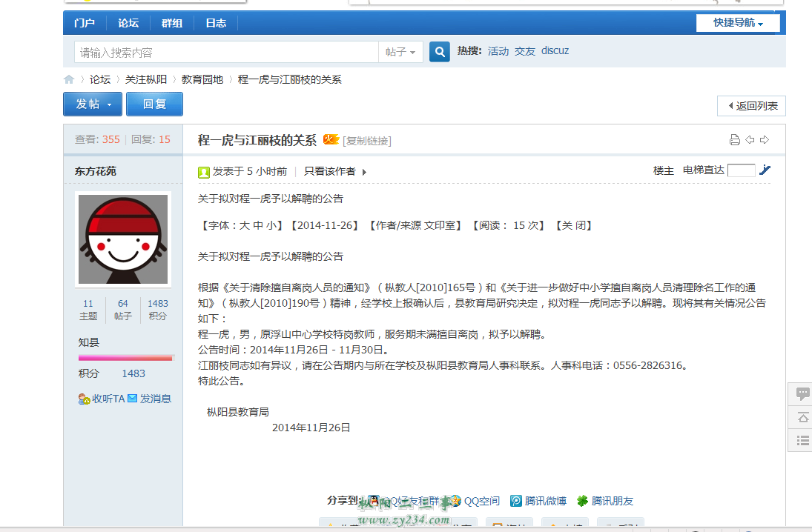Image resolution: width=812 pixels, height=532 pixels.
Task: Open the 群组 navigation tab
Action: click(x=171, y=23)
